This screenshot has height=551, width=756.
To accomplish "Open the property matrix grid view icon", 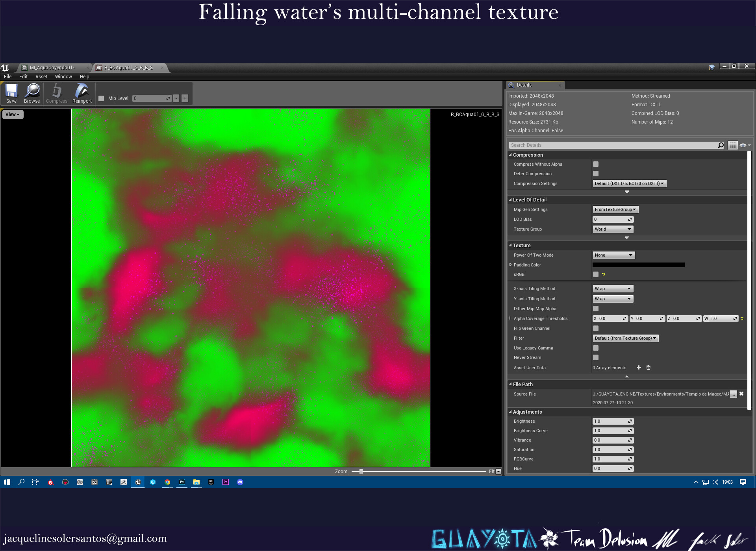I will click(732, 145).
